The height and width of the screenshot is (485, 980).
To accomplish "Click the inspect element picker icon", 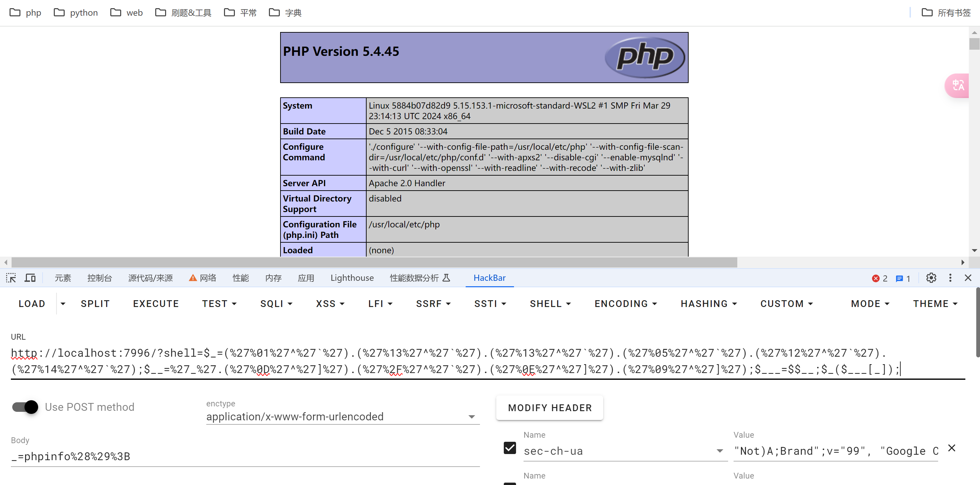I will [11, 278].
